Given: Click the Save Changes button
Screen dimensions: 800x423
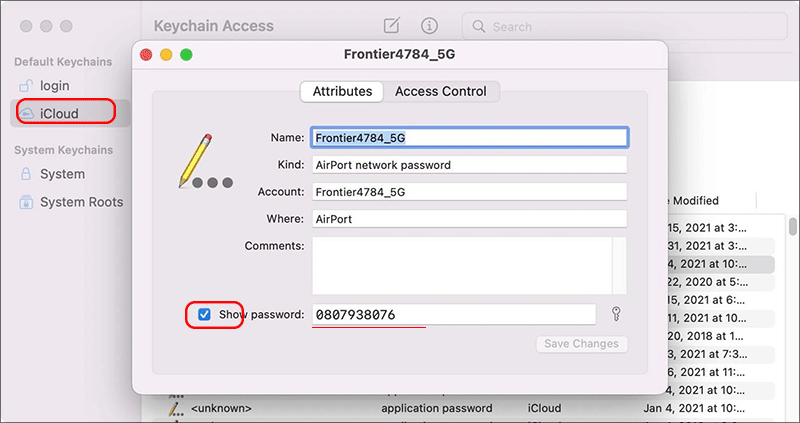Looking at the screenshot, I should click(582, 344).
